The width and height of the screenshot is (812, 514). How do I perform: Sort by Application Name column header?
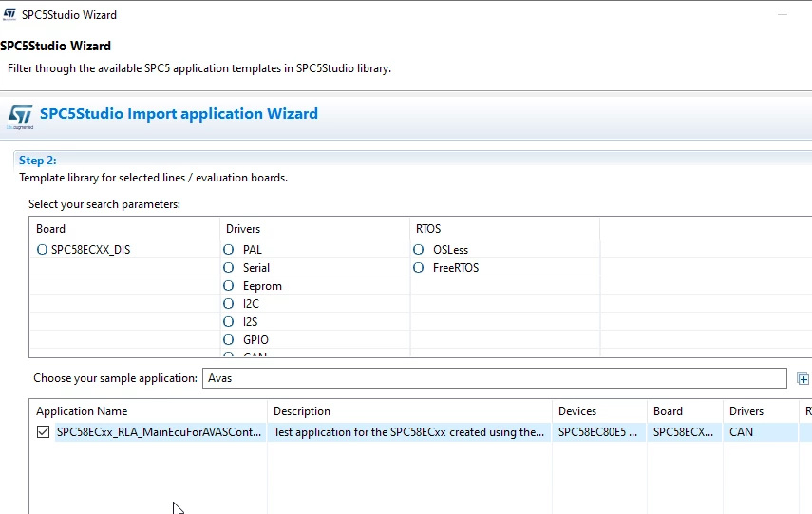pos(82,411)
